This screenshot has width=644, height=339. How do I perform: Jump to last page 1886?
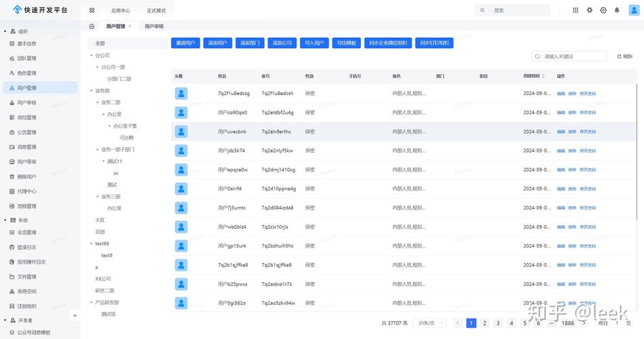click(568, 323)
